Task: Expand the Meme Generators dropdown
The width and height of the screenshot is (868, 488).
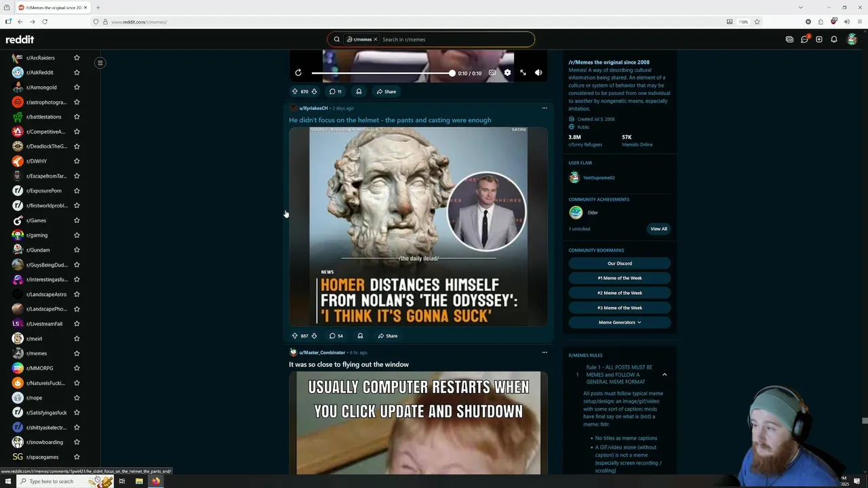Action: (620, 323)
